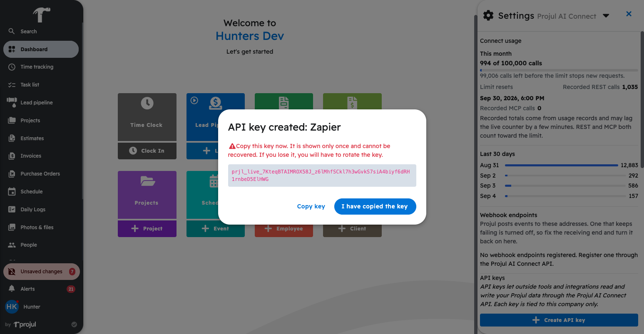Add a new Project from the dashboard
Viewport: 644px width, 334px height.
tap(147, 229)
